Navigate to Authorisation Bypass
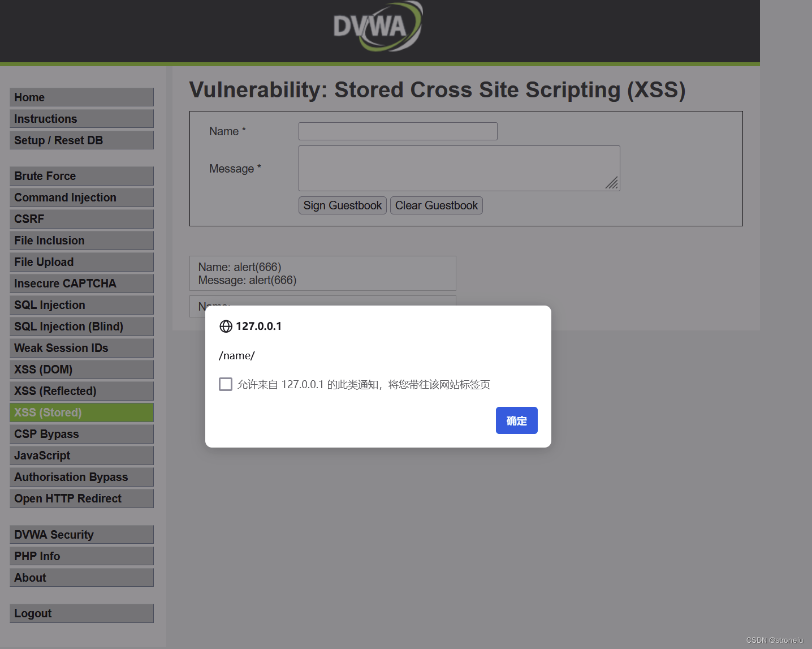This screenshot has height=649, width=812. 81,477
